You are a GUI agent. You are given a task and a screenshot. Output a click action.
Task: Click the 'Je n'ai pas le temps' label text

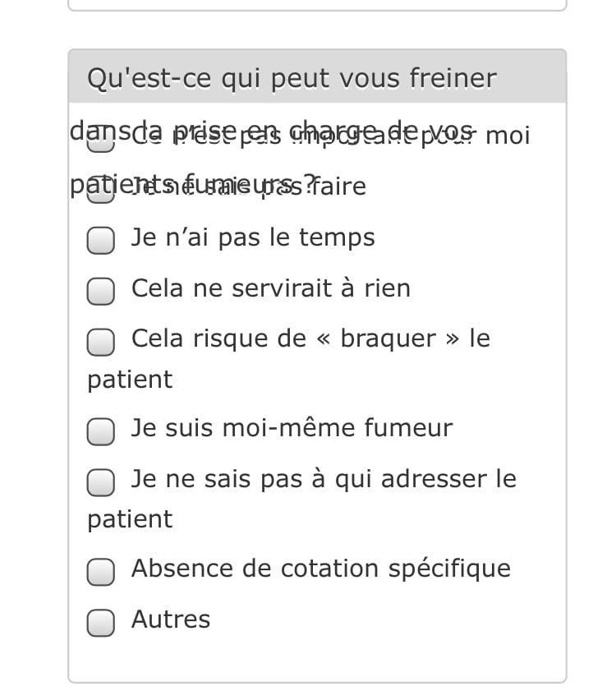point(253,238)
